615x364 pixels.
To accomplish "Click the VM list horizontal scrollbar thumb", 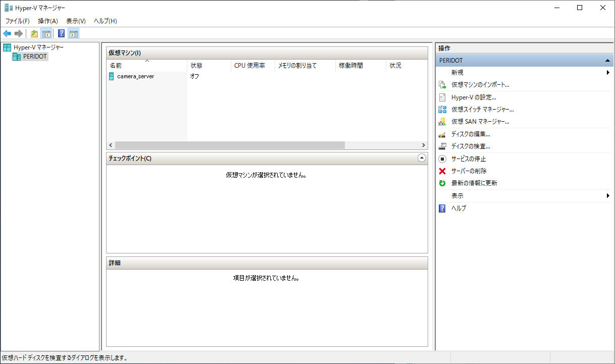I will [230, 145].
